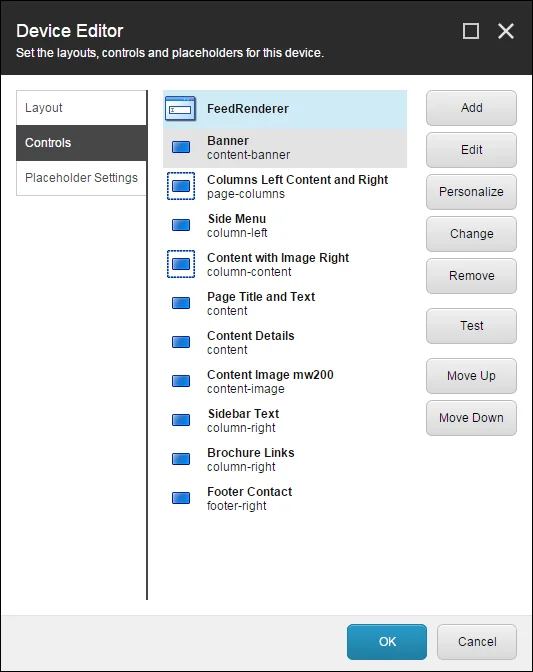Click the footer-right placeholder text

click(x=237, y=506)
